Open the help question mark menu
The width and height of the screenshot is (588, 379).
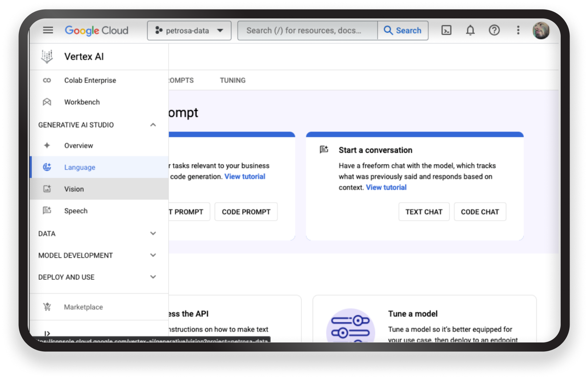pos(494,30)
